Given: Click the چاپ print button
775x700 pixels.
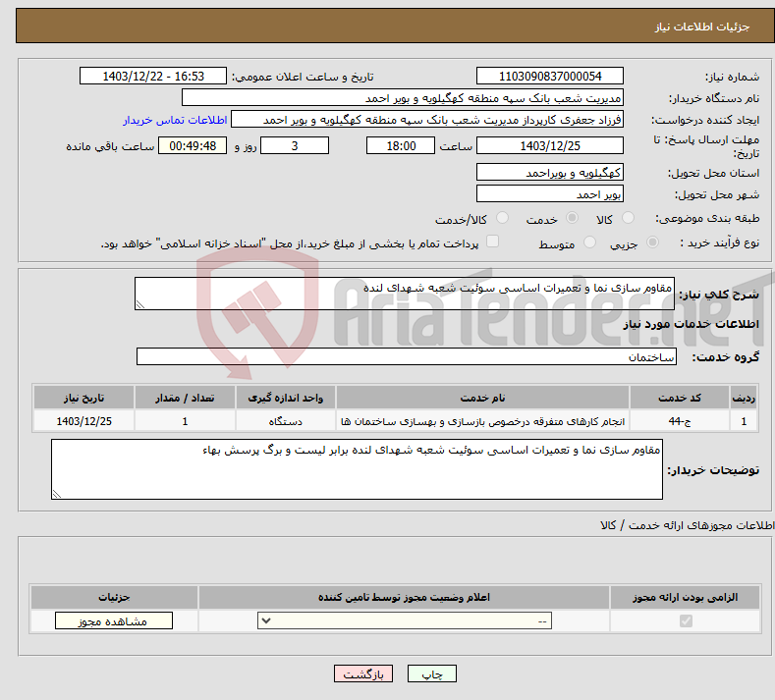Looking at the screenshot, I should [x=432, y=673].
